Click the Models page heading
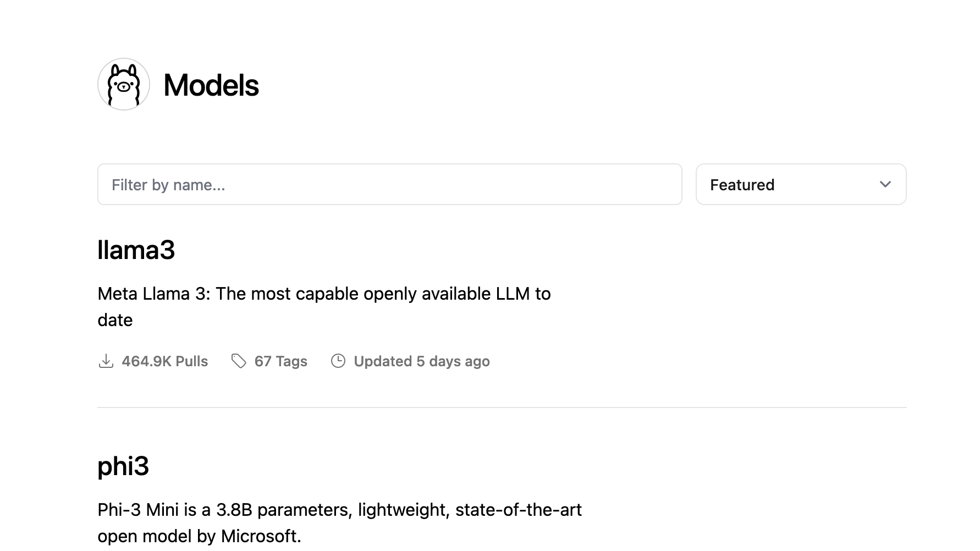This screenshot has width=980, height=551. point(211,86)
